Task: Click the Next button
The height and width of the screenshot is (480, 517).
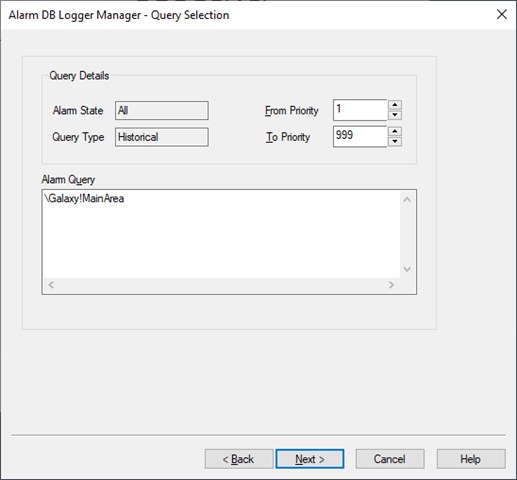Action: (x=310, y=459)
